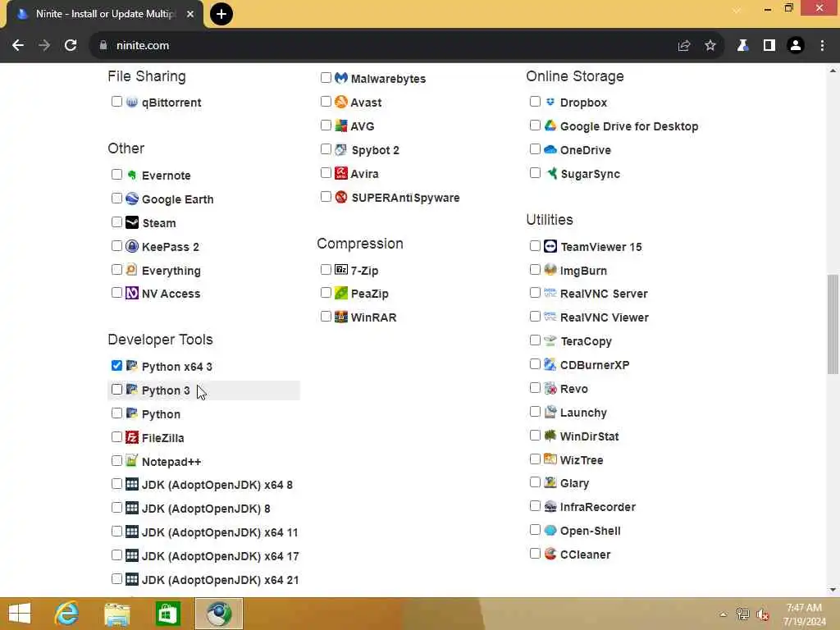
Task: Check the JDK (AdoptOpenJDK) x64 8 checkbox
Action: (x=116, y=484)
